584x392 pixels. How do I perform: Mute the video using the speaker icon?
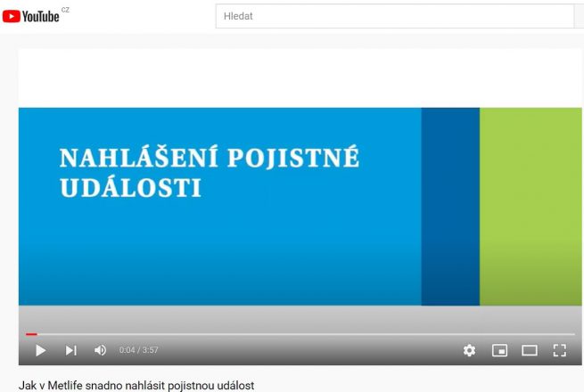(x=100, y=350)
